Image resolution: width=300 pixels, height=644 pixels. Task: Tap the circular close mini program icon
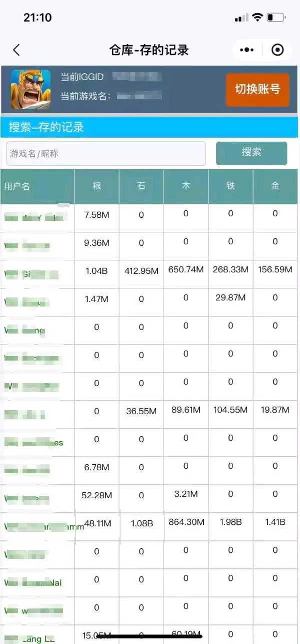point(277,50)
